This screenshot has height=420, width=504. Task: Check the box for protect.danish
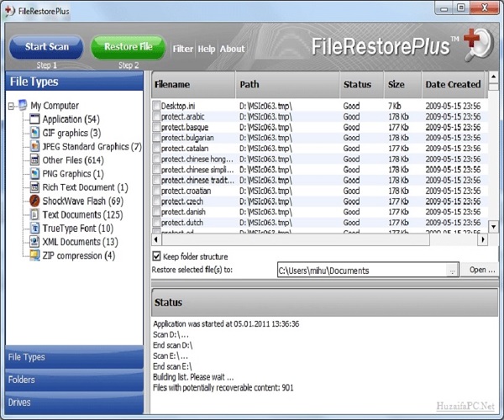coord(156,212)
